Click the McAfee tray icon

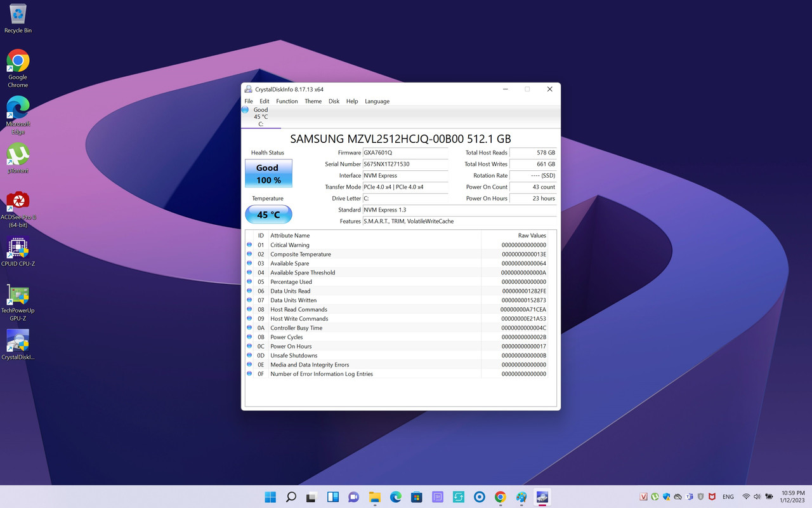click(712, 497)
